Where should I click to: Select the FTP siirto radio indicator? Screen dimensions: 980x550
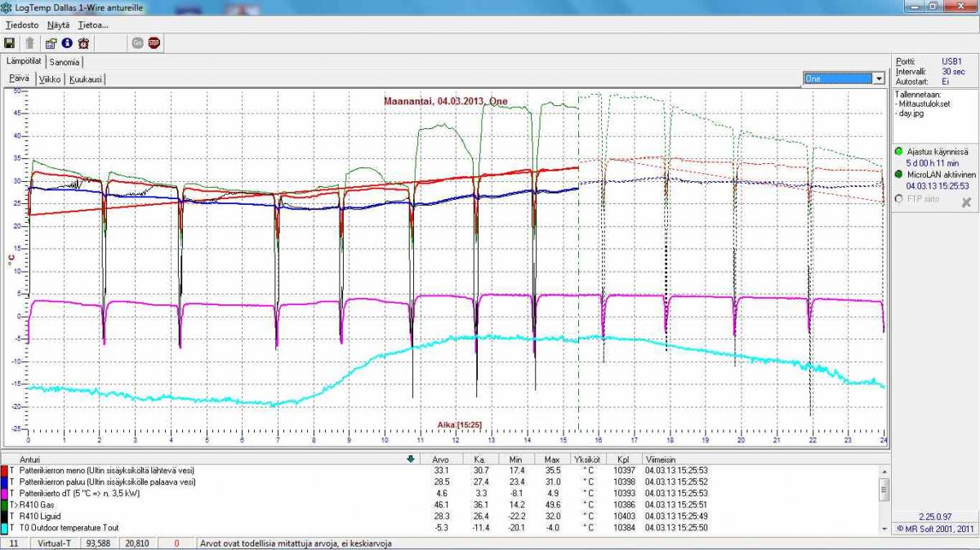click(x=899, y=198)
